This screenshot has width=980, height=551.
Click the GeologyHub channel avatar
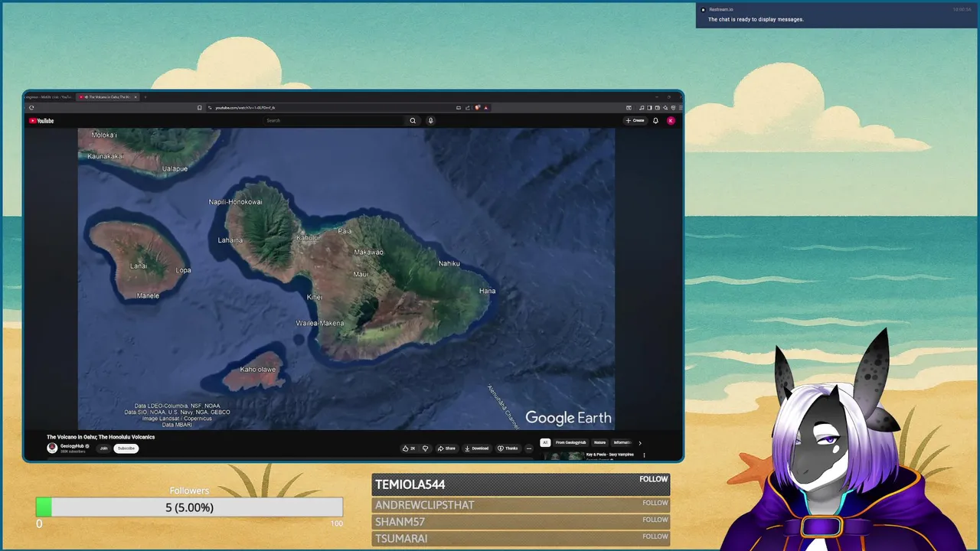click(x=52, y=448)
